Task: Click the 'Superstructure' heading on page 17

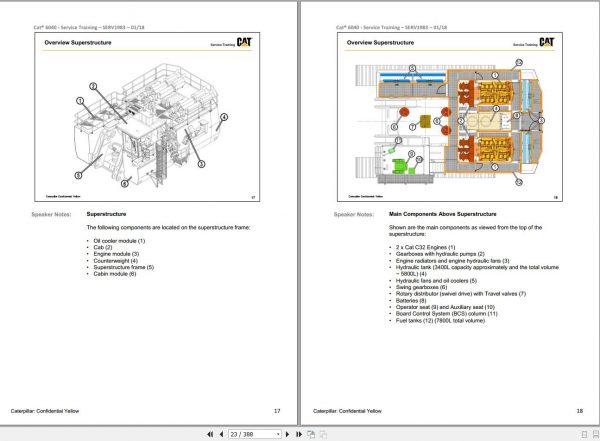Action: tap(106, 214)
